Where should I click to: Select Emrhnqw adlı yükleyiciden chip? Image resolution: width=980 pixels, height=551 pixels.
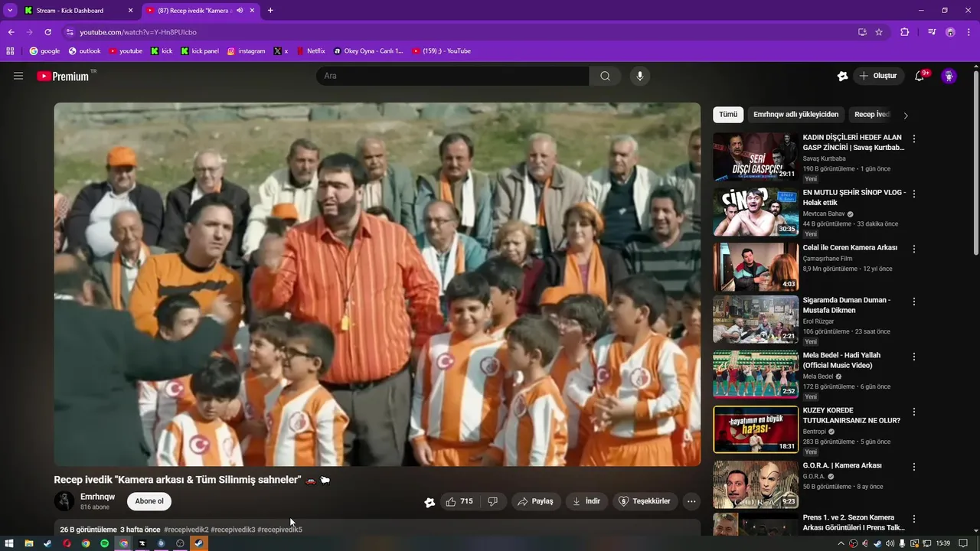pos(795,115)
